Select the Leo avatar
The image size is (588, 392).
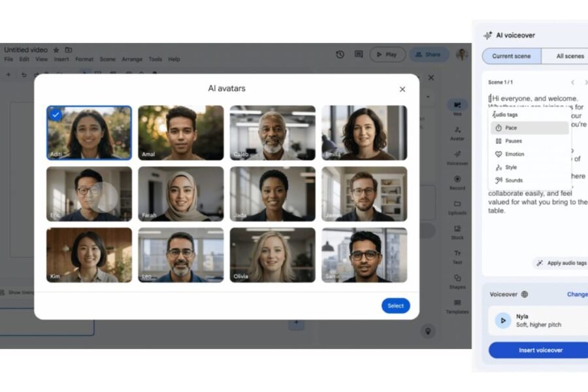pos(181,255)
